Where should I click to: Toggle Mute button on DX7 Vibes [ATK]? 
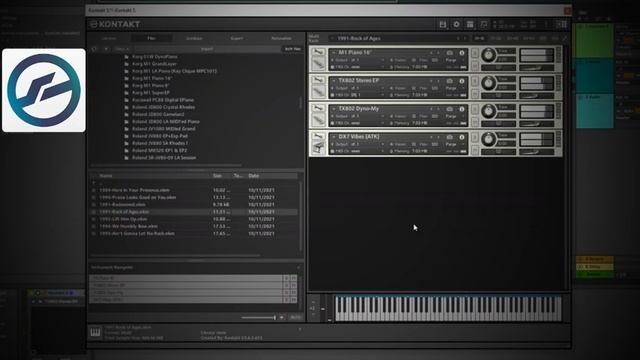(x=475, y=150)
